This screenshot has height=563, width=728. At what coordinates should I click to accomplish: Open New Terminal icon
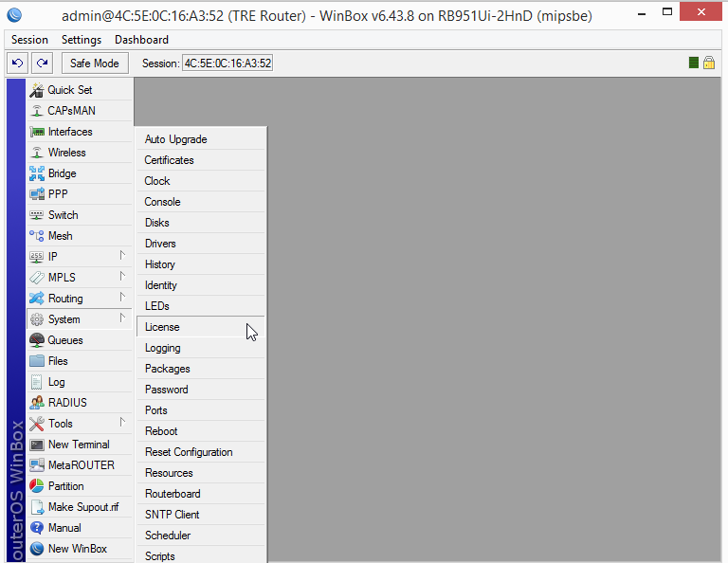37,445
